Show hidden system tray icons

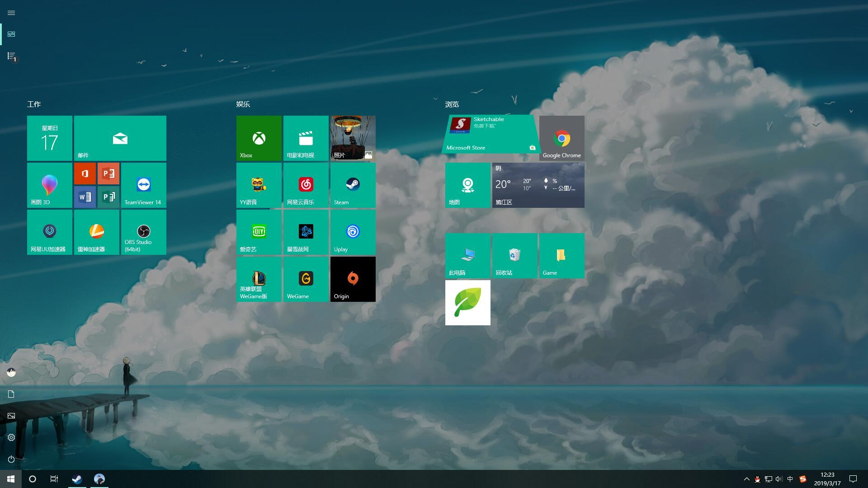click(x=746, y=479)
